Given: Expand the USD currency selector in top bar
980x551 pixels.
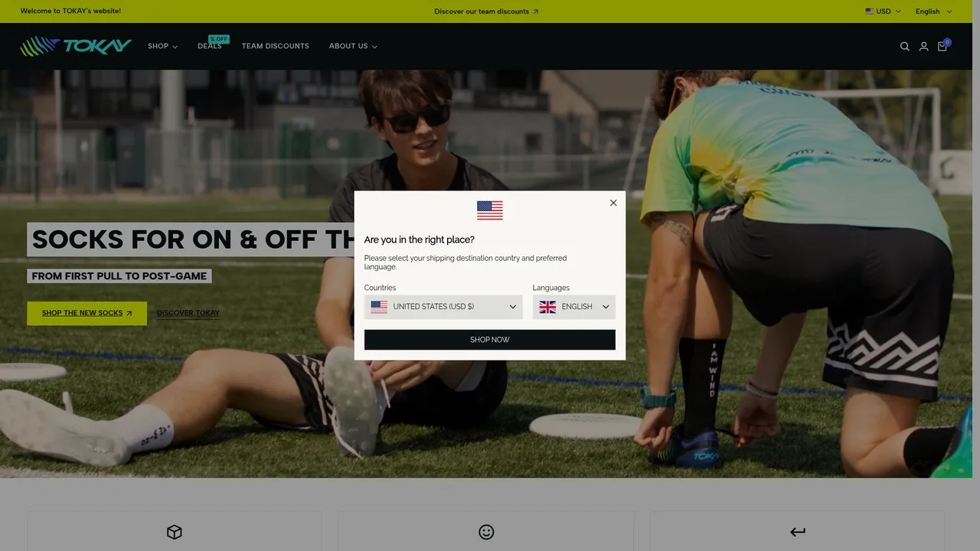Looking at the screenshot, I should tap(884, 11).
